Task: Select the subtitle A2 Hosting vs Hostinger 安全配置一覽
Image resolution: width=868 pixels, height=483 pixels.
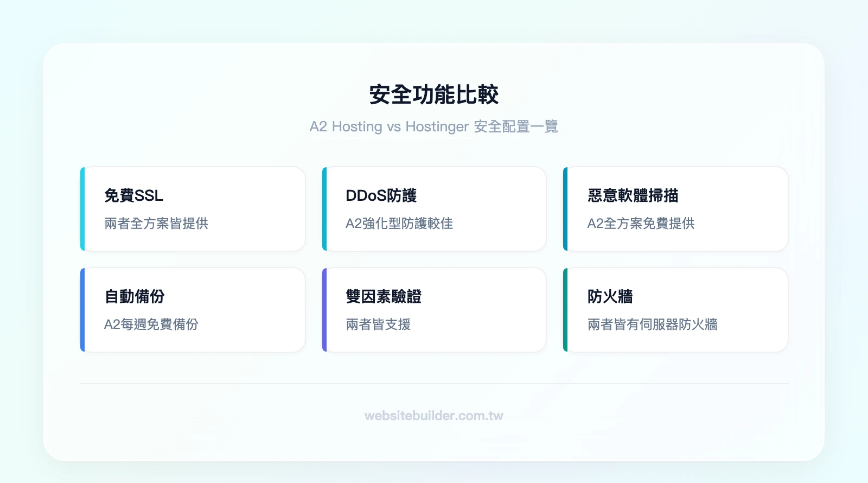Action: (x=434, y=126)
